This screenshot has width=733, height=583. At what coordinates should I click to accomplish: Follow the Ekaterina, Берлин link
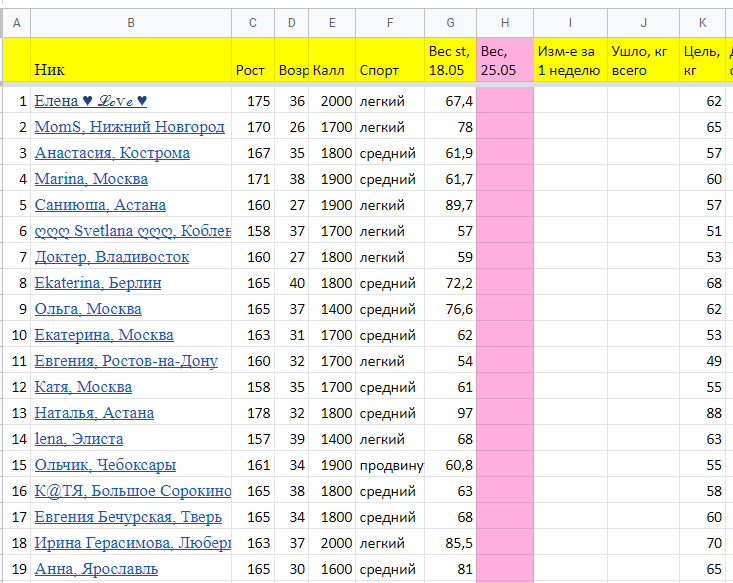click(x=97, y=283)
